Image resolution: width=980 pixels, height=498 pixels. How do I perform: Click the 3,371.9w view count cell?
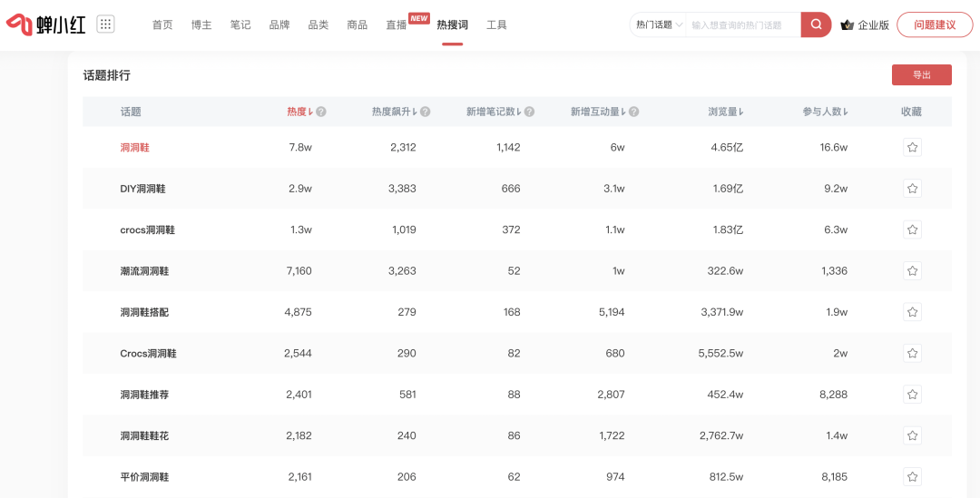point(722,312)
